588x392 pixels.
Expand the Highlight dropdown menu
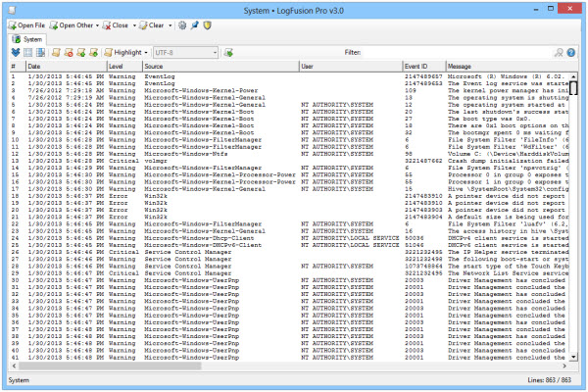click(x=147, y=52)
